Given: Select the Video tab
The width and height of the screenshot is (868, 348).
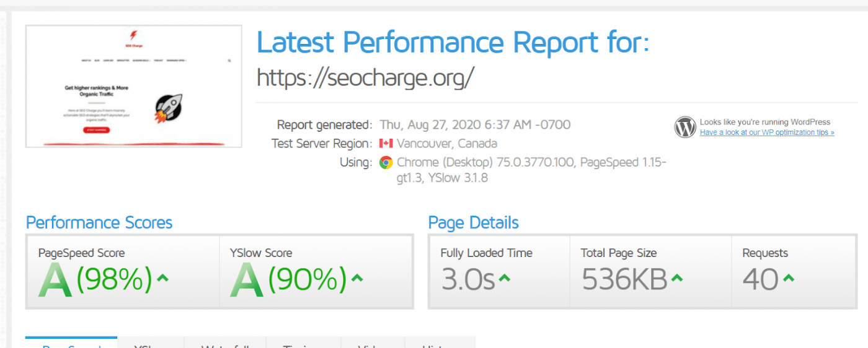Looking at the screenshot, I should point(373,343).
